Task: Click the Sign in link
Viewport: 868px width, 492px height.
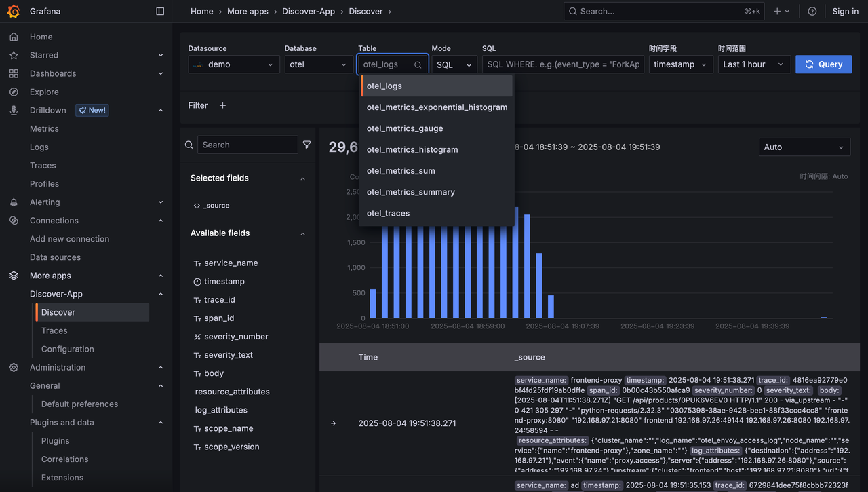Action: coord(845,11)
